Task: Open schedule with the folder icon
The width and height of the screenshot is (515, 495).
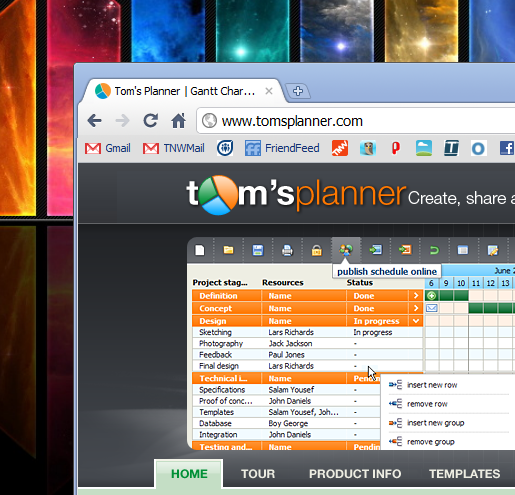Action: click(228, 250)
